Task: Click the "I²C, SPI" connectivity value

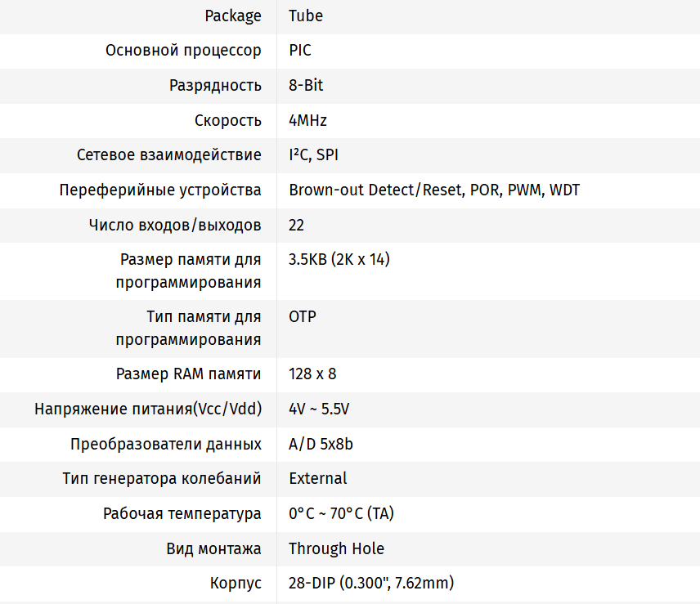Action: click(x=313, y=154)
